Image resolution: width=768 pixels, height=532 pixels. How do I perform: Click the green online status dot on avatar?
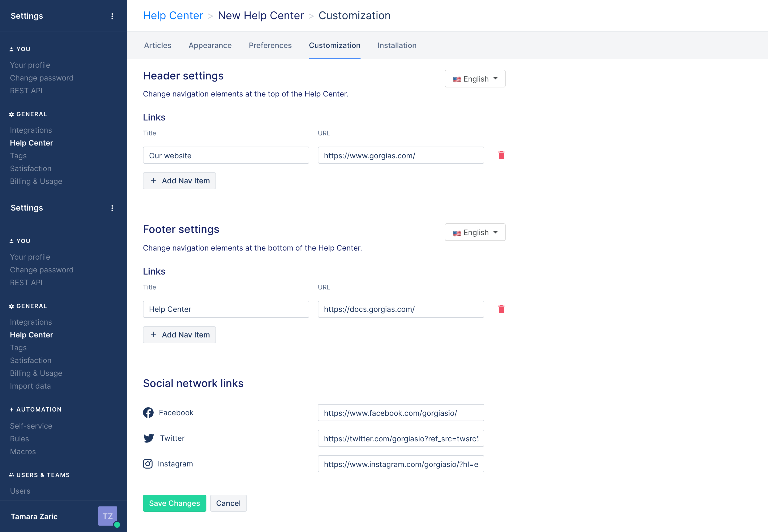117,525
